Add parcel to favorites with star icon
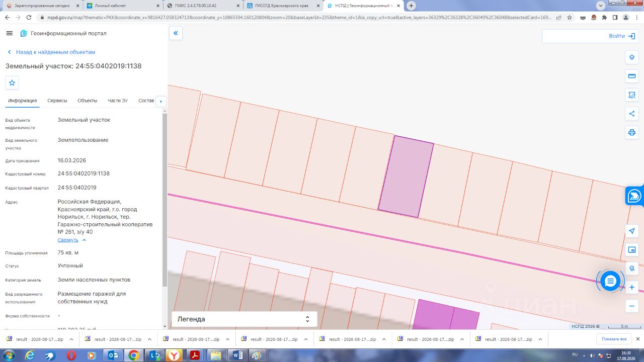The height and width of the screenshot is (362, 644). pos(12,82)
